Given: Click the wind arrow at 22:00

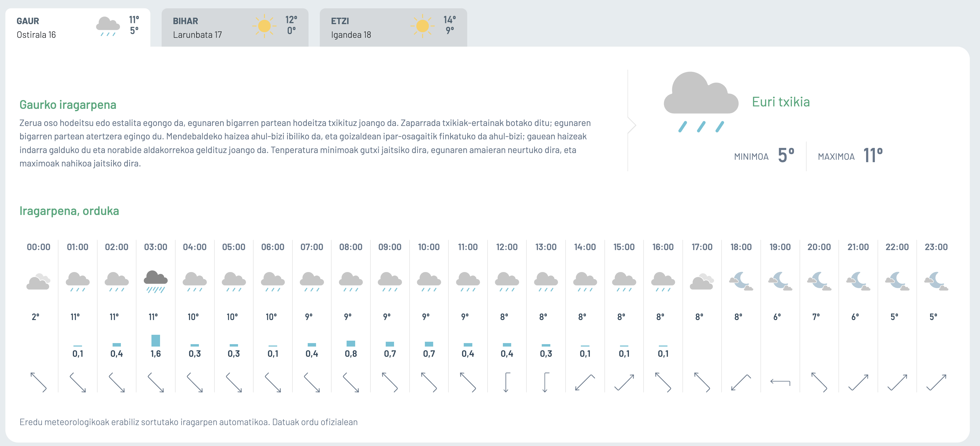Looking at the screenshot, I should [x=897, y=382].
